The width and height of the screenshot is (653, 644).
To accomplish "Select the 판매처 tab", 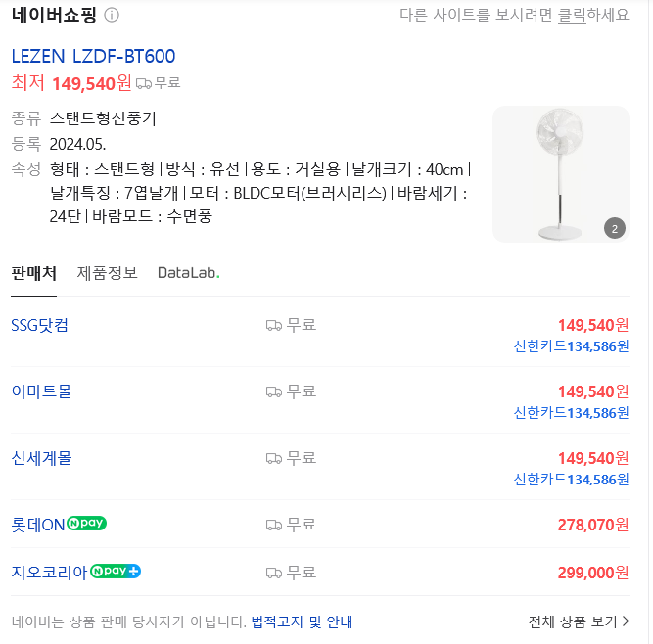I will coord(33,273).
